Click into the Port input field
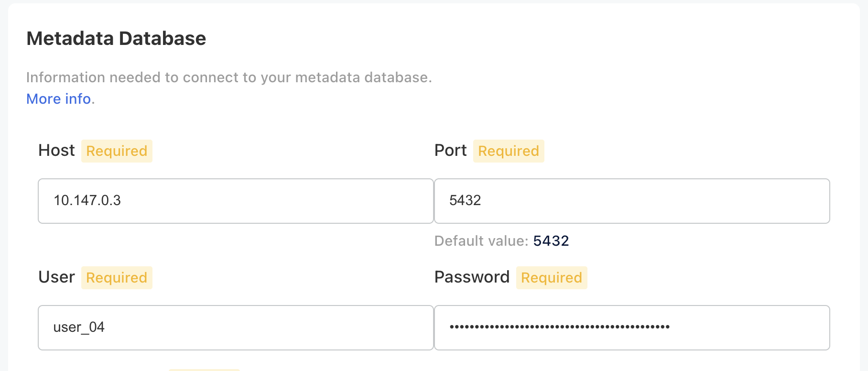Screen dimensions: 868x371 click(x=631, y=201)
